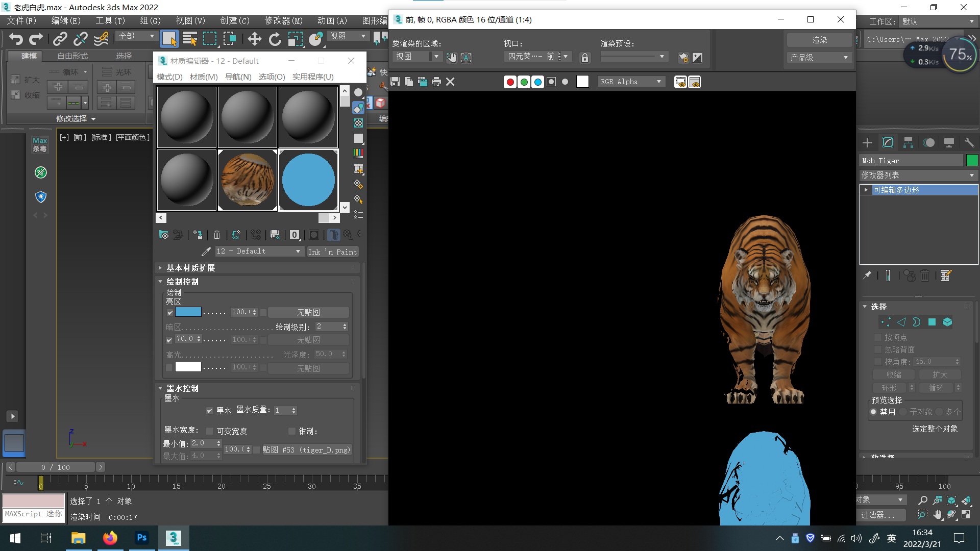The height and width of the screenshot is (551, 980).
Task: Expand the 可编辑多边形 stack entry arrow
Action: (x=866, y=190)
